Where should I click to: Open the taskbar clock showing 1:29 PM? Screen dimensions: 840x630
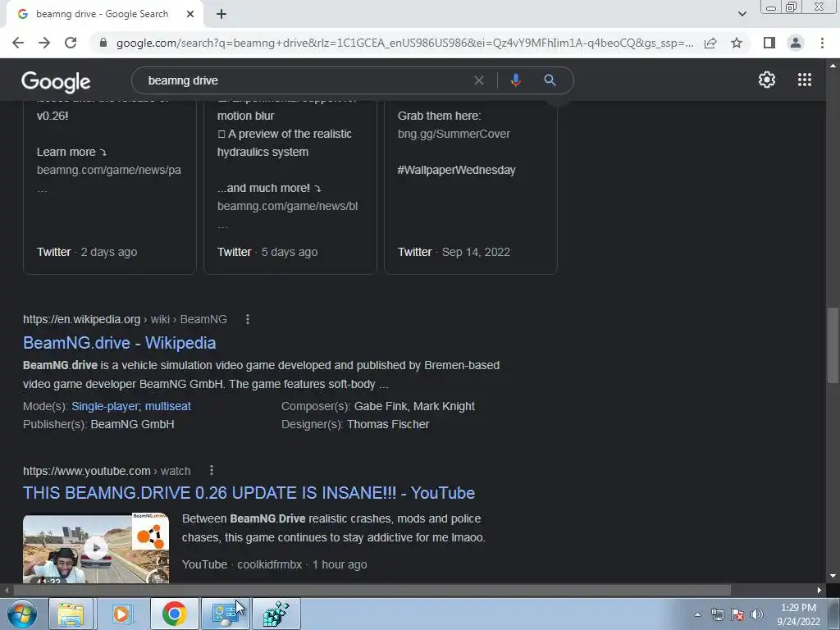(x=798, y=614)
